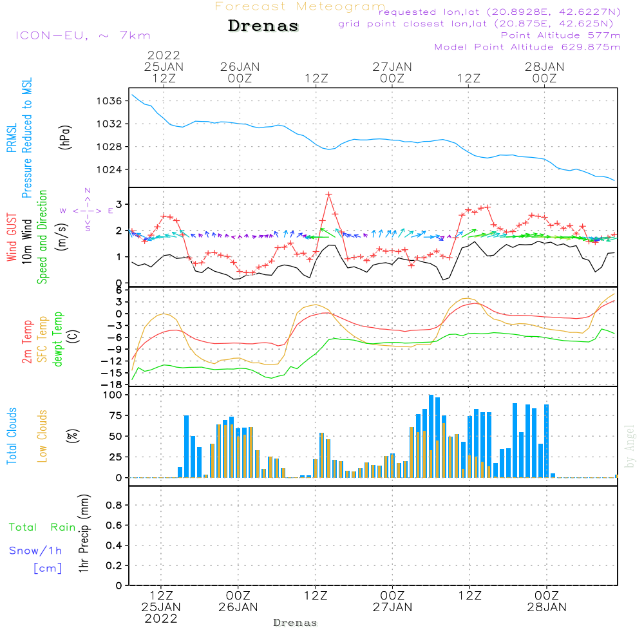
Task: Click the '1hr Precip (mm)' axis label
Action: pyautogui.click(x=84, y=533)
